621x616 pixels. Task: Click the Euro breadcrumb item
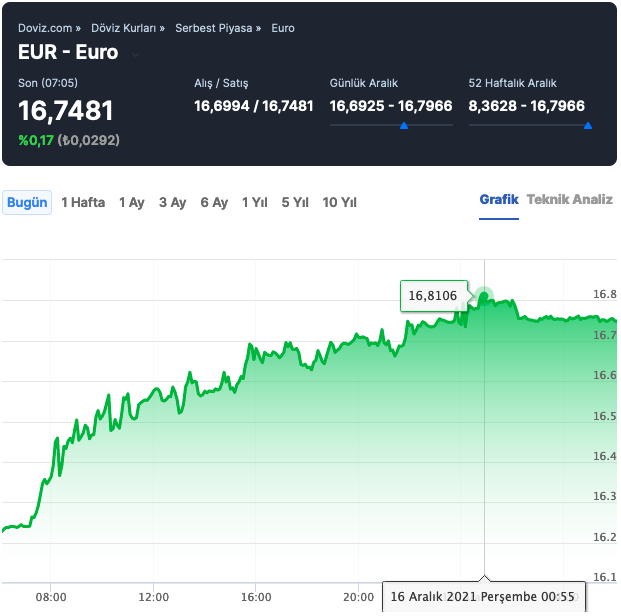coord(283,28)
